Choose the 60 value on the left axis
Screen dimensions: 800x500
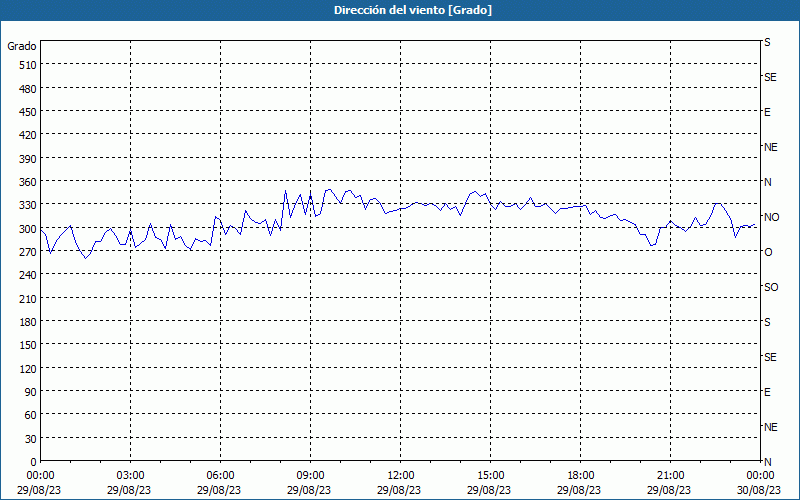click(x=31, y=415)
